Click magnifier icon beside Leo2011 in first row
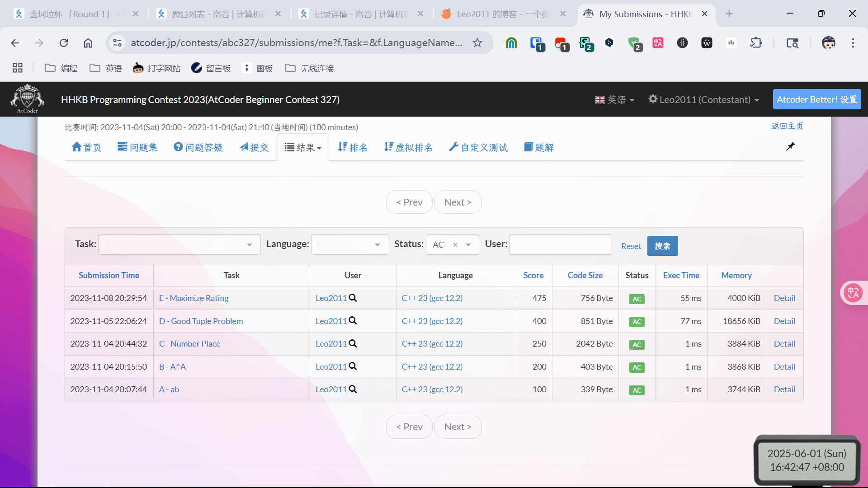Viewport: 868px width, 488px height. point(353,298)
